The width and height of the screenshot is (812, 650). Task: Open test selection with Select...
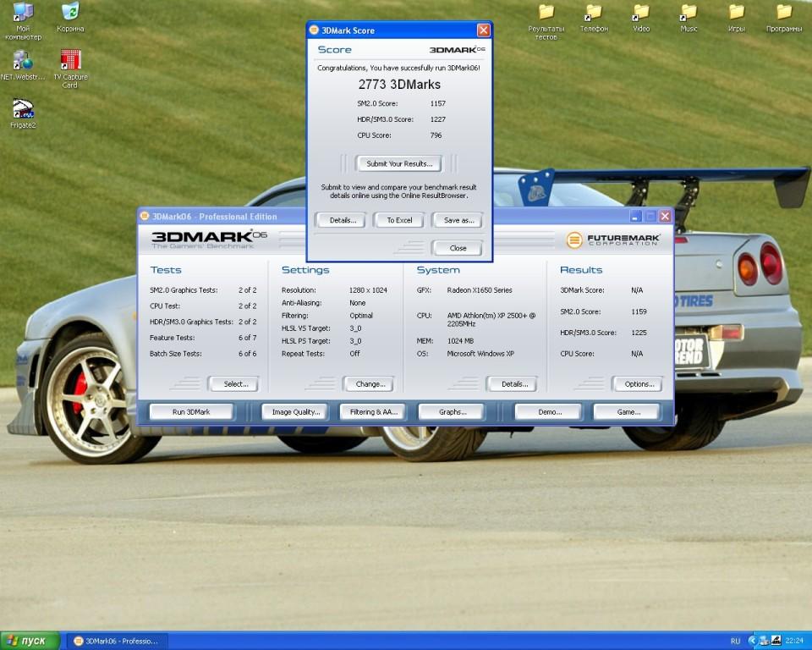click(235, 384)
